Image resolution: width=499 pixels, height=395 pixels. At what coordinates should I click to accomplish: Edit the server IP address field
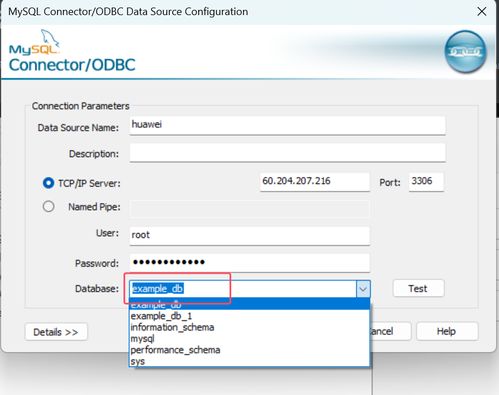click(x=315, y=182)
